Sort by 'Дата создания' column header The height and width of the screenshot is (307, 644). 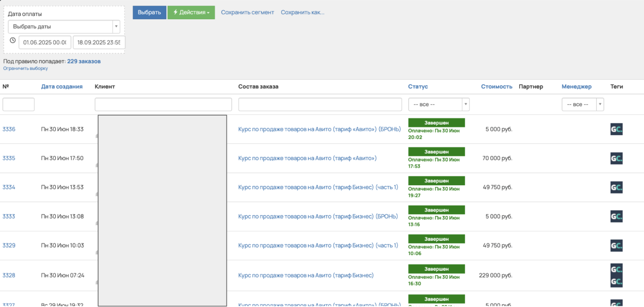(62, 86)
